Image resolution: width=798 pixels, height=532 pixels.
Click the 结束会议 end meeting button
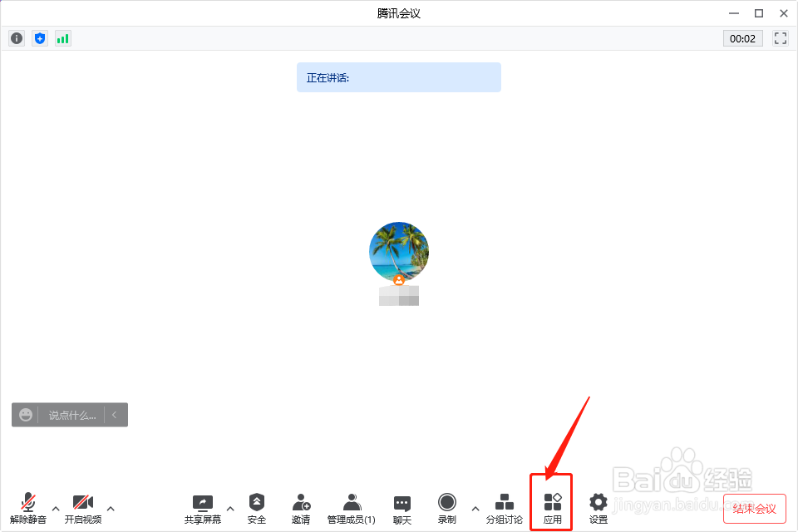[754, 508]
